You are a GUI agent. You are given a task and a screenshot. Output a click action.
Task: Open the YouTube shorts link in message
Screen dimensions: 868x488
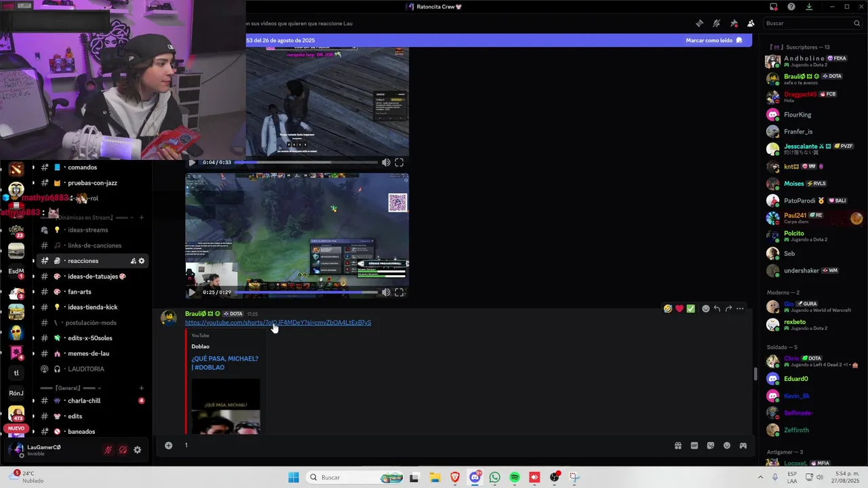[278, 323]
